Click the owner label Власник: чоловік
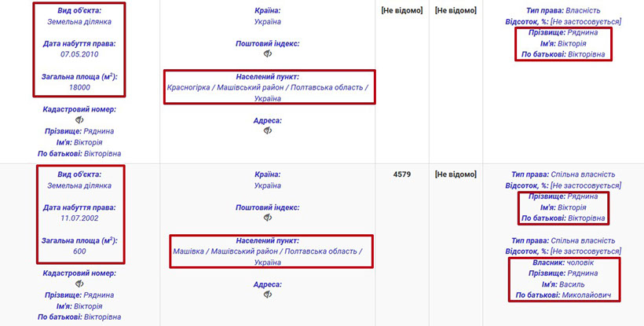 tap(562, 262)
